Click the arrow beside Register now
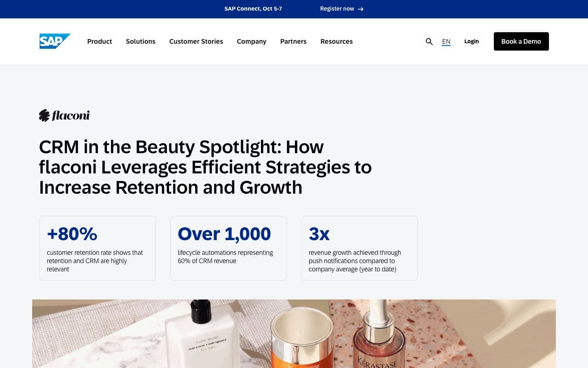 (361, 9)
